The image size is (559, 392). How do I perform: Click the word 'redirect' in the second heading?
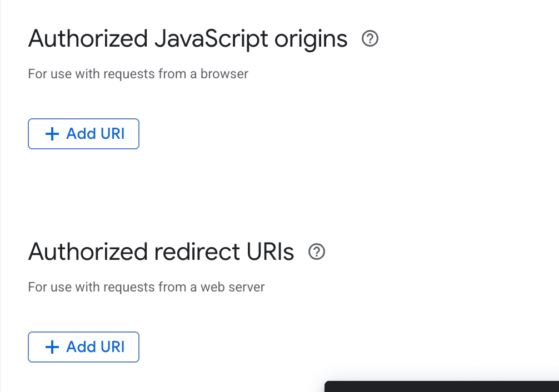pos(197,252)
